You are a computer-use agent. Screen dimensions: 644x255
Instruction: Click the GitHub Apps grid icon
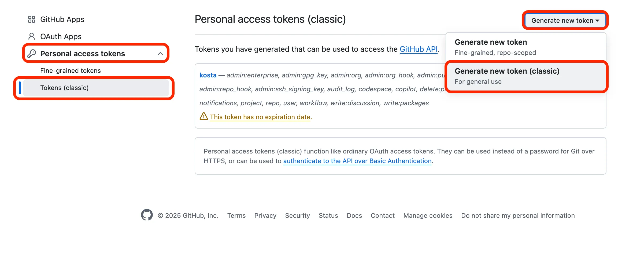click(32, 19)
